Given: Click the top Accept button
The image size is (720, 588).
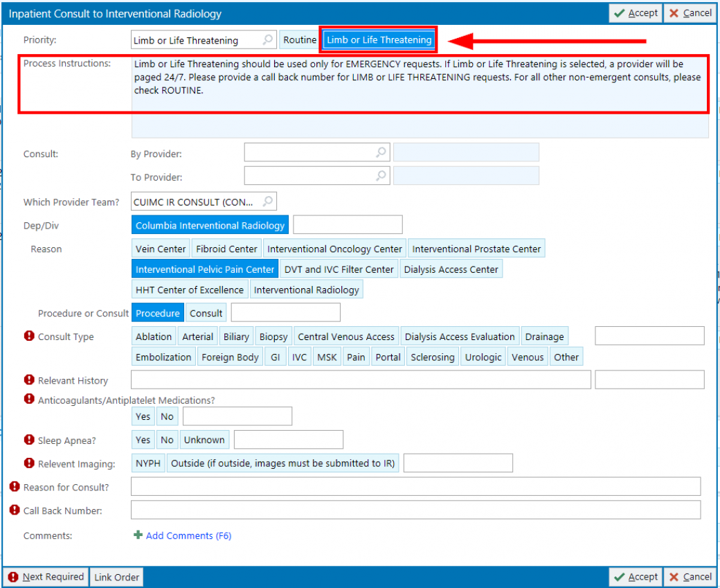Looking at the screenshot, I should [636, 13].
